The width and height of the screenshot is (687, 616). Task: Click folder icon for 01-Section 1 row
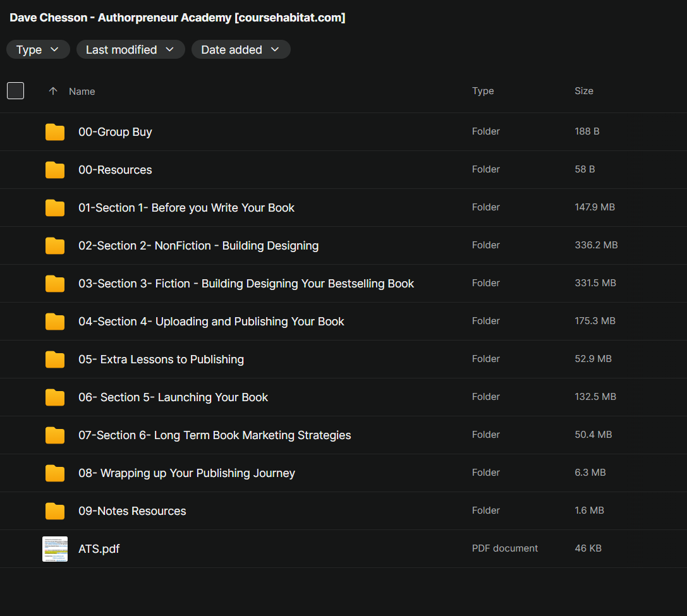coord(55,208)
